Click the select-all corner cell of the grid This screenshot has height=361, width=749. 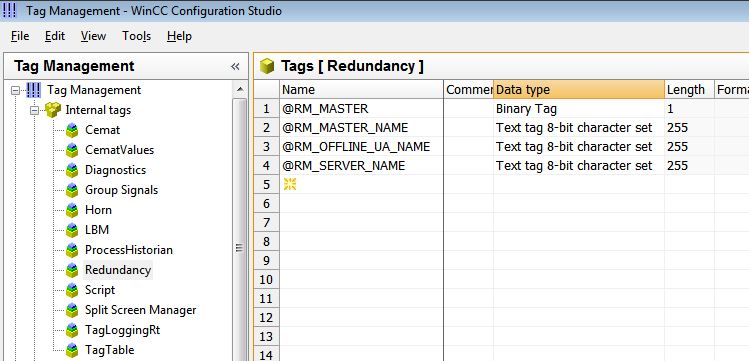[267, 90]
